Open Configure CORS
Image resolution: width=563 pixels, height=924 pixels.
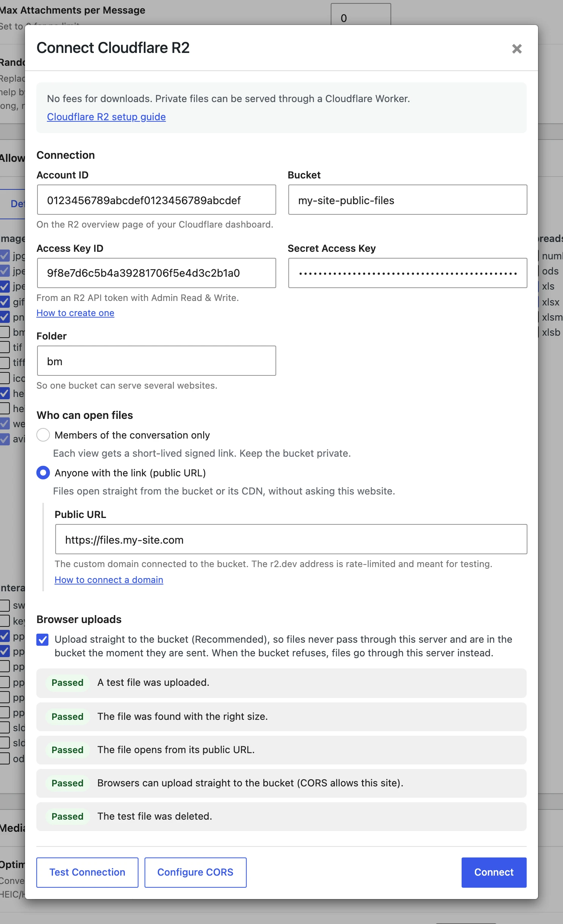pyautogui.click(x=196, y=872)
